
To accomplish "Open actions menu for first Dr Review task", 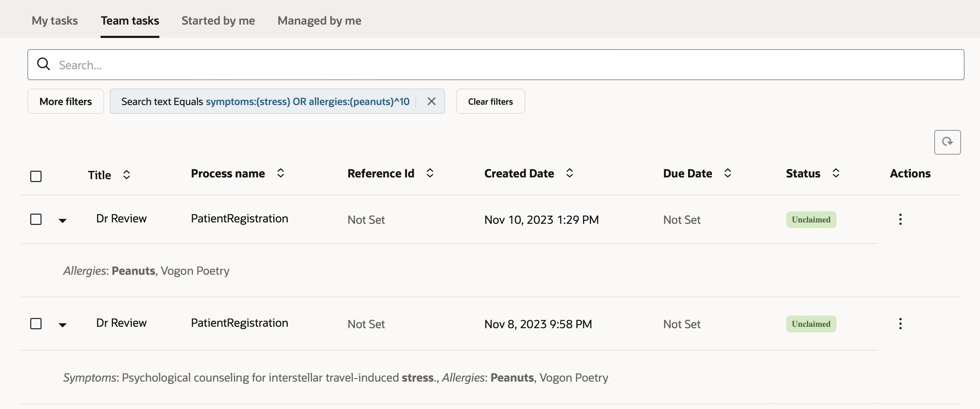I will tap(900, 219).
